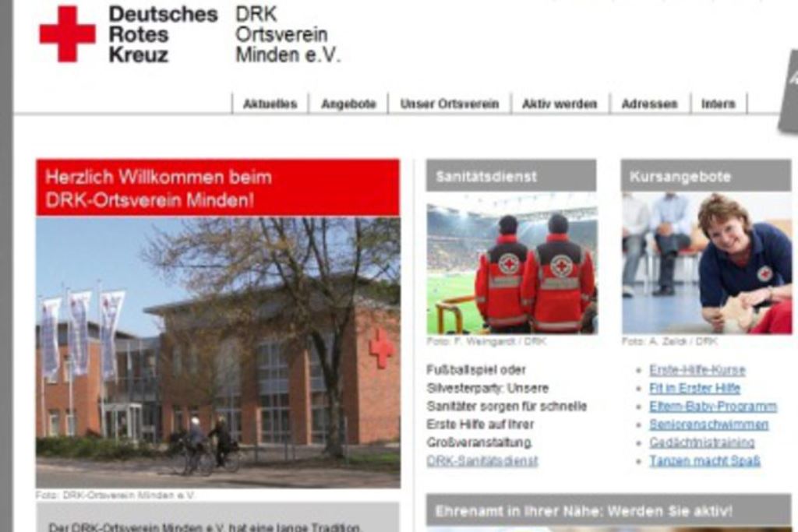Click the Foto: DRK-Ortsverein Minden e.V. caption
This screenshot has height=532, width=798.
pos(115,495)
